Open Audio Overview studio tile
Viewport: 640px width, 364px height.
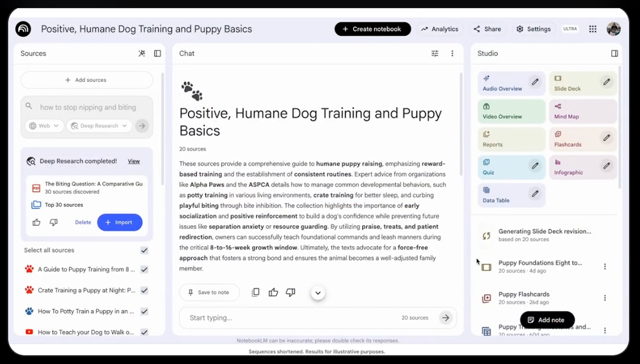pyautogui.click(x=511, y=83)
